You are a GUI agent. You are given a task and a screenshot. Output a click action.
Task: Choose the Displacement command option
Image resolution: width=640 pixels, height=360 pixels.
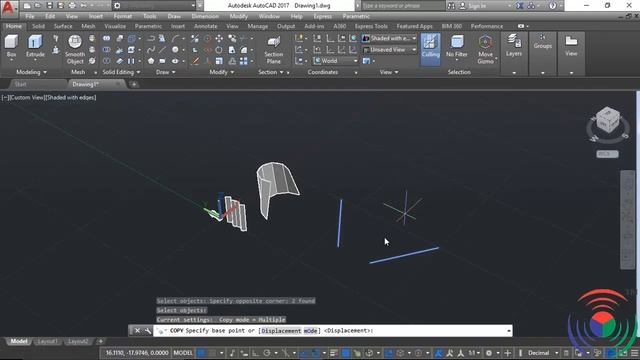click(281, 331)
